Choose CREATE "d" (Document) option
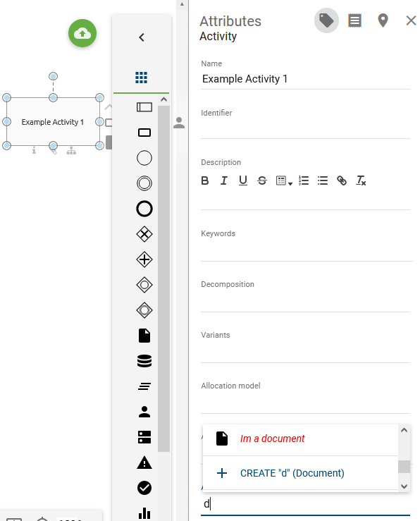The width and height of the screenshot is (420, 521). click(300, 473)
